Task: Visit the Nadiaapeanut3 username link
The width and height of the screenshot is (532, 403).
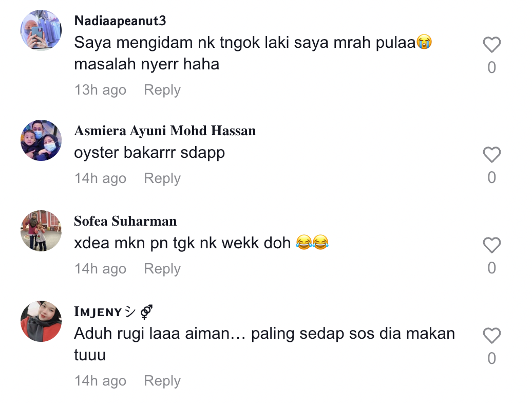Action: point(120,21)
